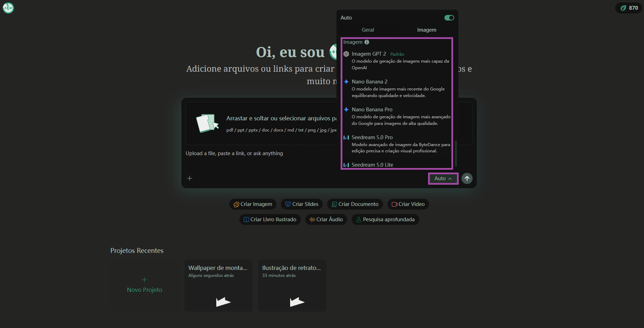The height and width of the screenshot is (328, 644).
Task: Switch to the Geral tab
Action: (x=368, y=30)
